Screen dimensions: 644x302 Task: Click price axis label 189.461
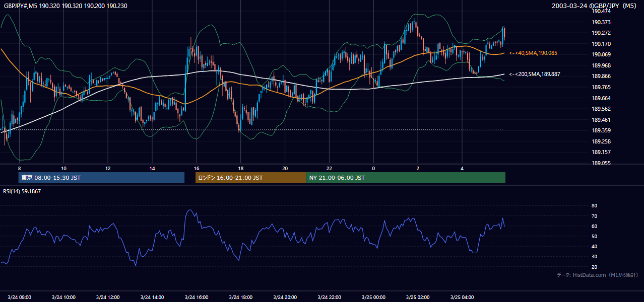click(x=601, y=120)
